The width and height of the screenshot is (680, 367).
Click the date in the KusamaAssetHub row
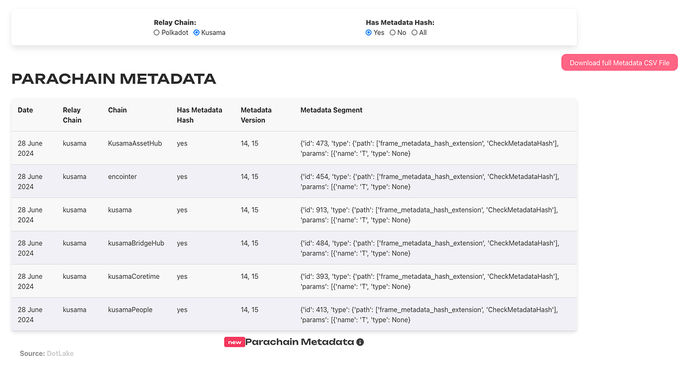point(30,148)
